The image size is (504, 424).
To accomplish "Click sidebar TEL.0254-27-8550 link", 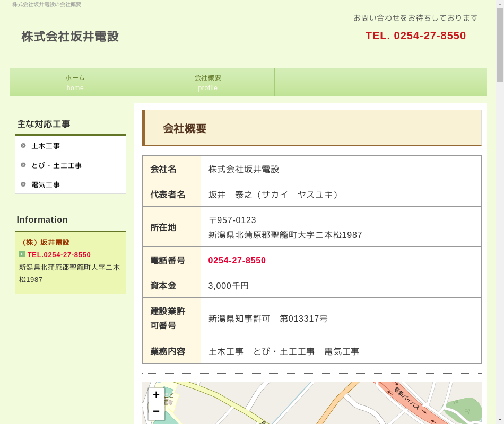I will point(59,254).
